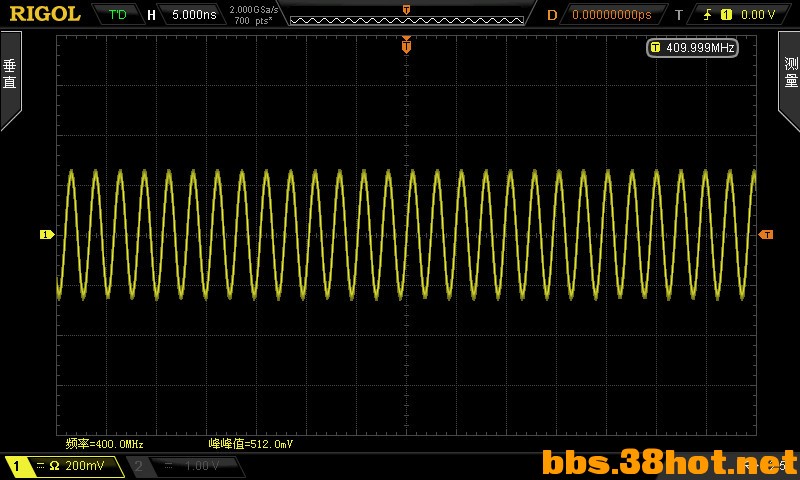Image resolution: width=800 pixels, height=480 pixels.
Task: Select the rising edge trigger icon
Action: pos(707,15)
